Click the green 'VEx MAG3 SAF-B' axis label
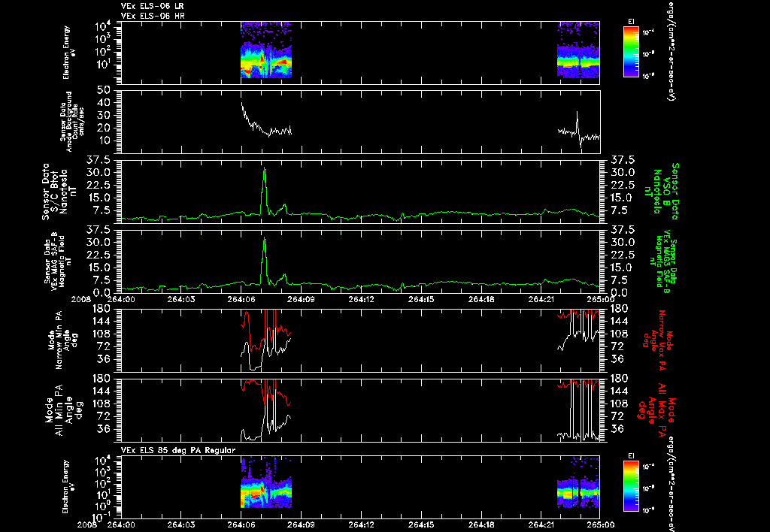The width and height of the screenshot is (770, 532). pyautogui.click(x=662, y=261)
